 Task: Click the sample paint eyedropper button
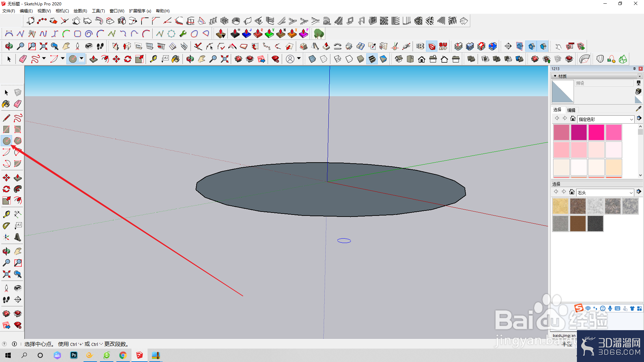(638, 109)
